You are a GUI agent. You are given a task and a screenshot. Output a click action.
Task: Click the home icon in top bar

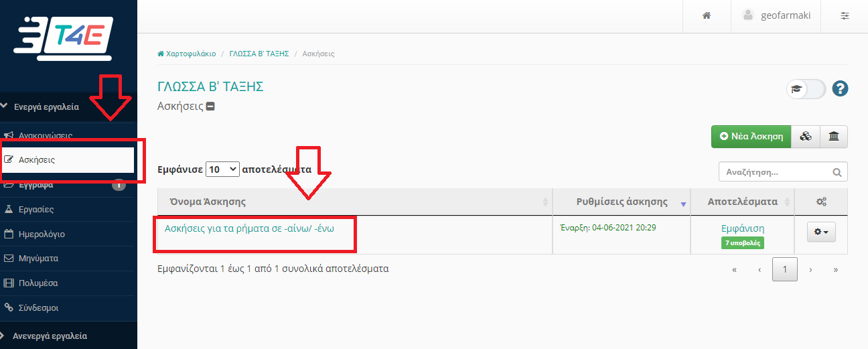tap(706, 15)
